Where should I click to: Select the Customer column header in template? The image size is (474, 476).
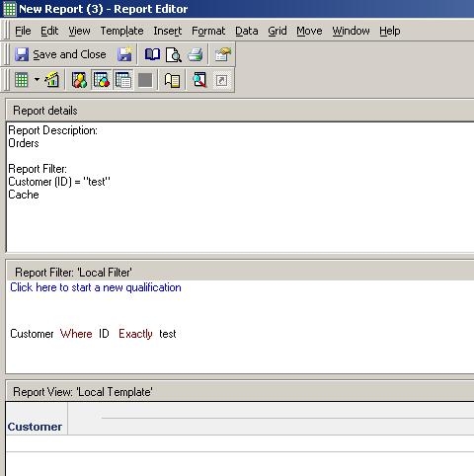[x=35, y=427]
